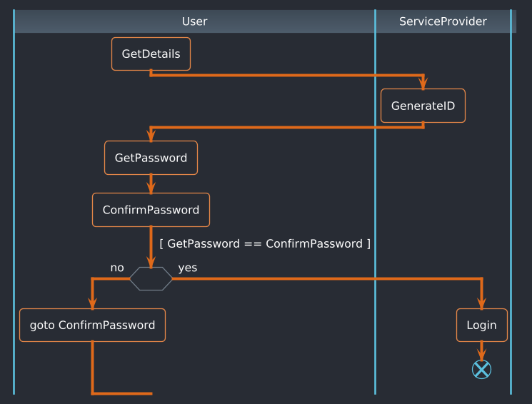532x404 pixels.
Task: Click the User swimlane header
Action: click(x=194, y=21)
